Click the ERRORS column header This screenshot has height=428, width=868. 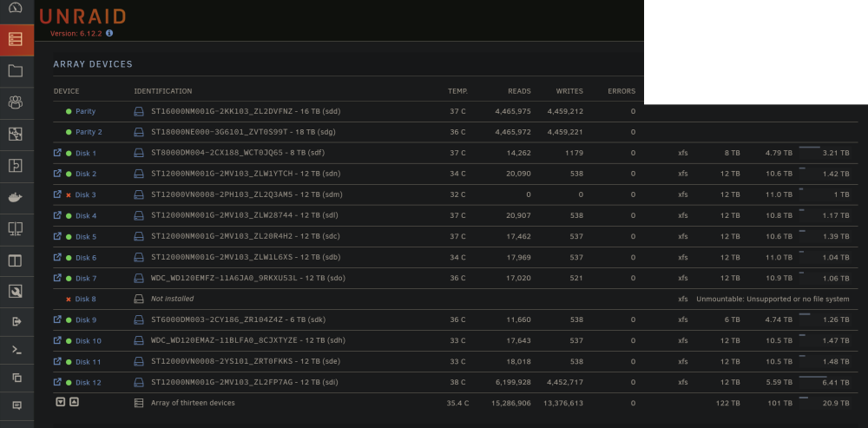[621, 91]
